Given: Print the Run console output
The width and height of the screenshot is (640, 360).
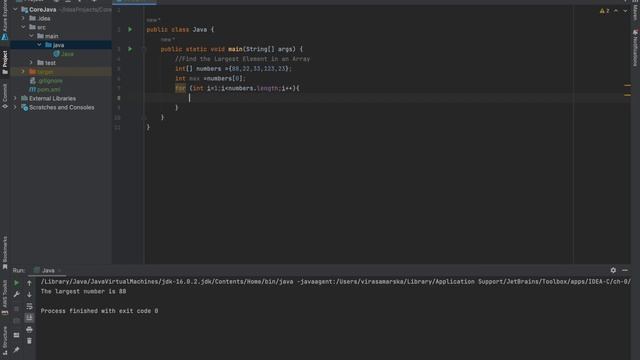Looking at the screenshot, I should [x=29, y=329].
